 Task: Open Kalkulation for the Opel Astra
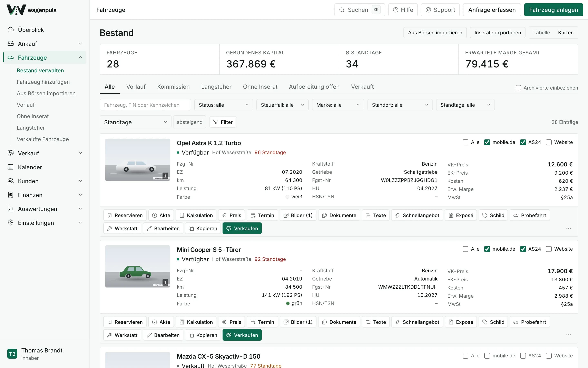pos(196,215)
